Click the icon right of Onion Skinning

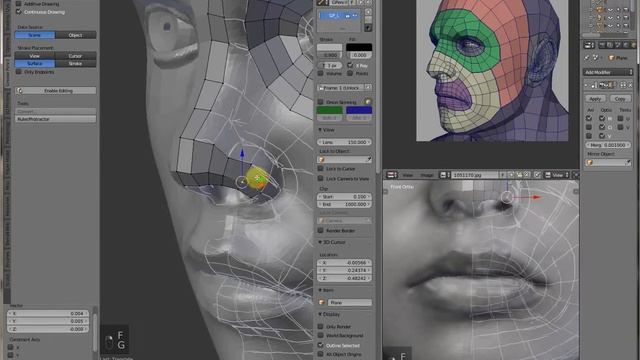[x=368, y=102]
